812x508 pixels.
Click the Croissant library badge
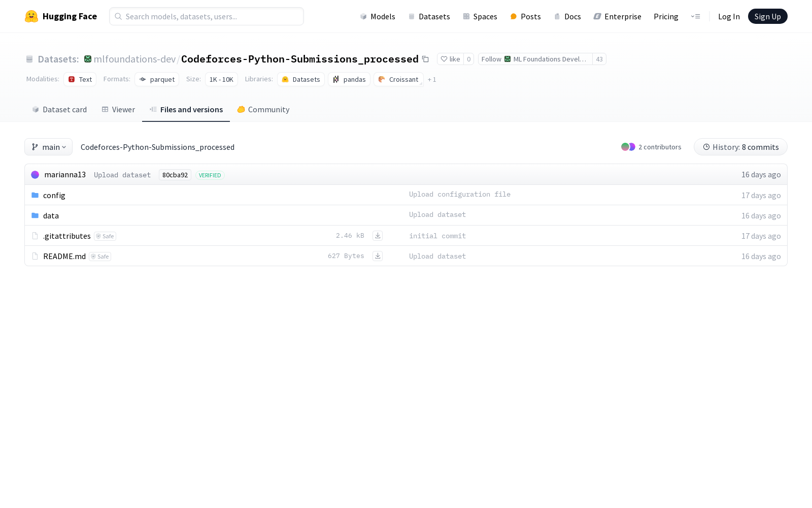click(x=398, y=79)
